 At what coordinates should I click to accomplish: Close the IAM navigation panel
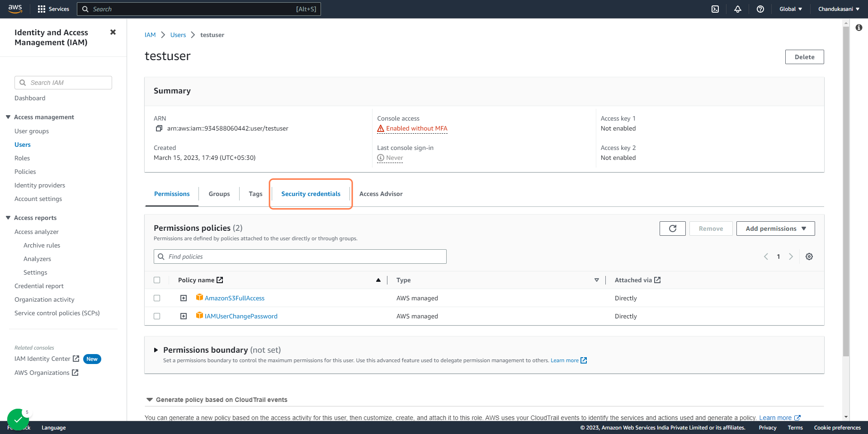(x=113, y=32)
